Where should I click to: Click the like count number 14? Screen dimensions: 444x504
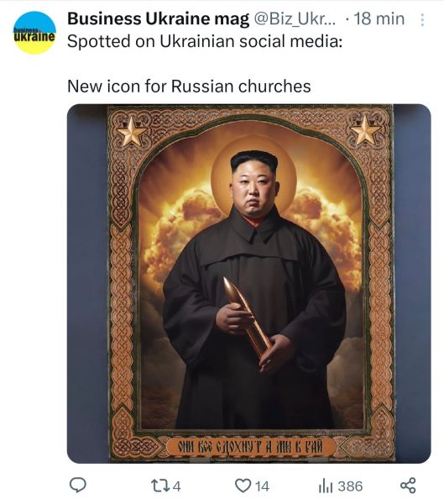click(x=262, y=486)
